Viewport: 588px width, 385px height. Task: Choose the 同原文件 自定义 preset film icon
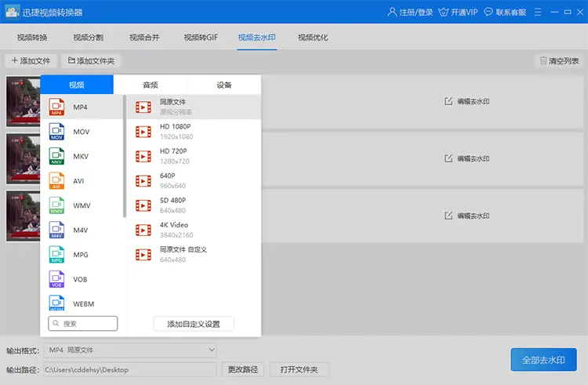pos(143,255)
